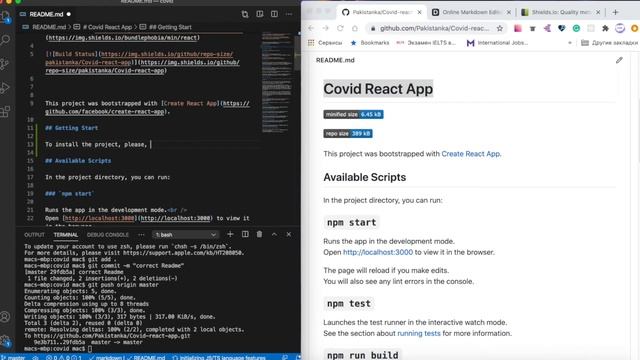Image resolution: width=640 pixels, height=360 pixels.
Task: Open markdown preview to the side
Action: click(260, 14)
